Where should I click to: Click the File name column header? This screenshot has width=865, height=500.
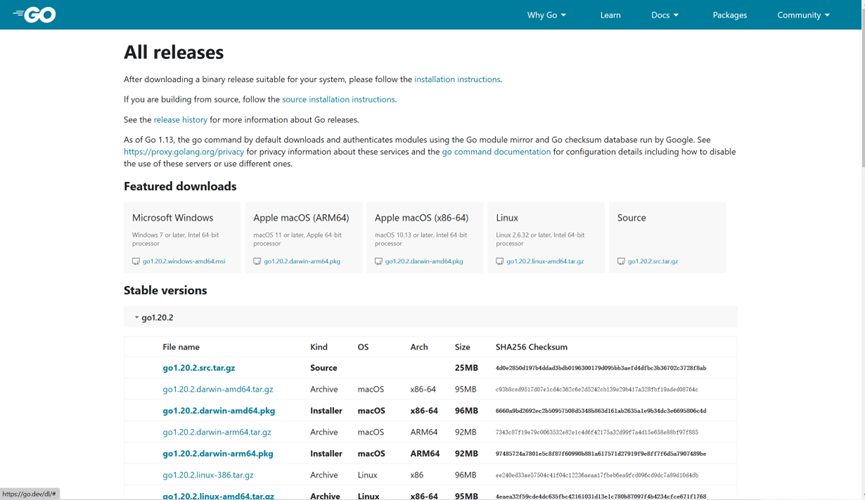[181, 347]
